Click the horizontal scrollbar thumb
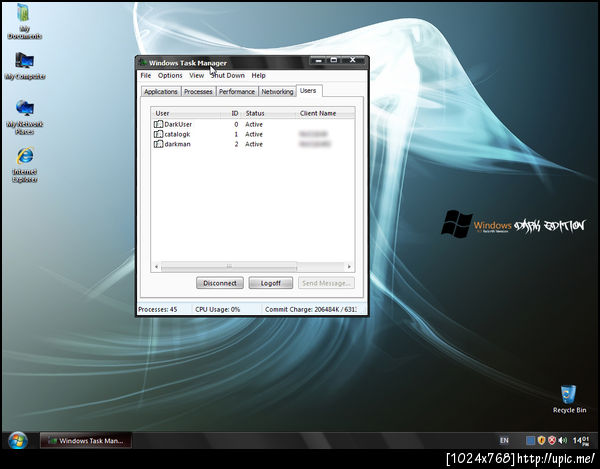Image resolution: width=600 pixels, height=469 pixels. 229,267
